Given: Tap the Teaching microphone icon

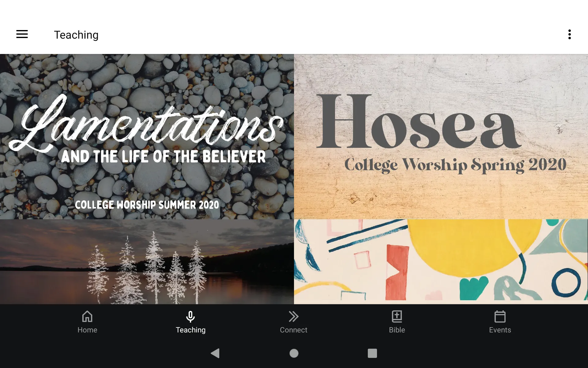Looking at the screenshot, I should (190, 316).
